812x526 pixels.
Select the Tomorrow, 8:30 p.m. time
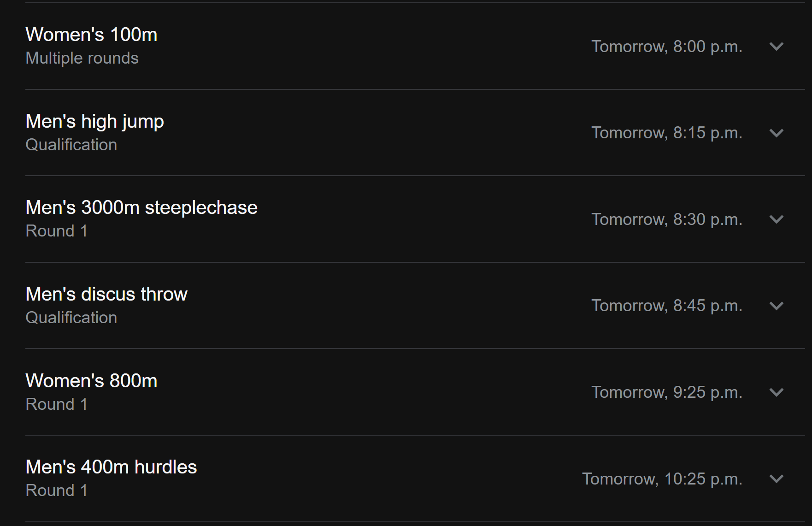[x=666, y=219]
